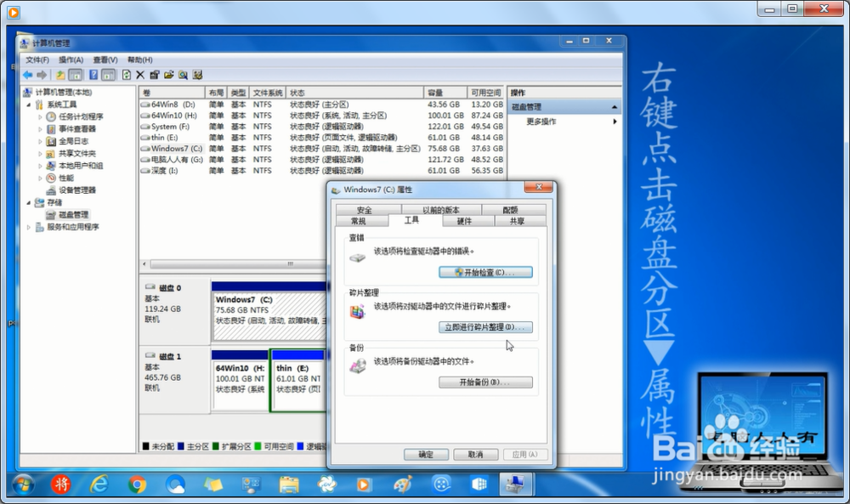
Task: Click the Forward arrow in Computer Management toolbar
Action: coord(42,75)
